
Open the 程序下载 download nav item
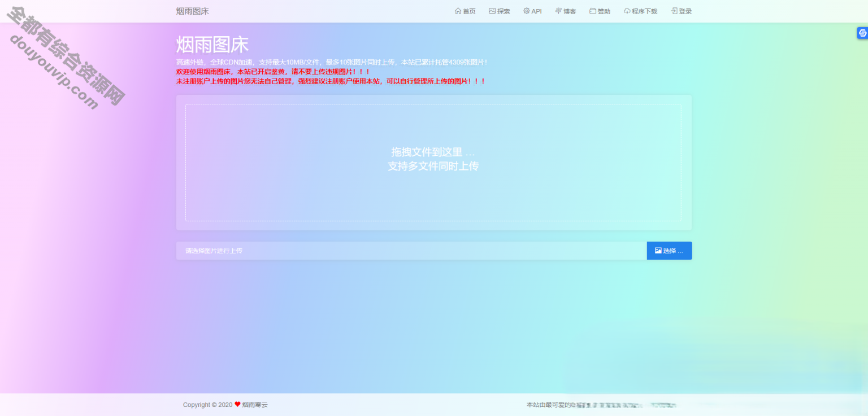(x=640, y=11)
